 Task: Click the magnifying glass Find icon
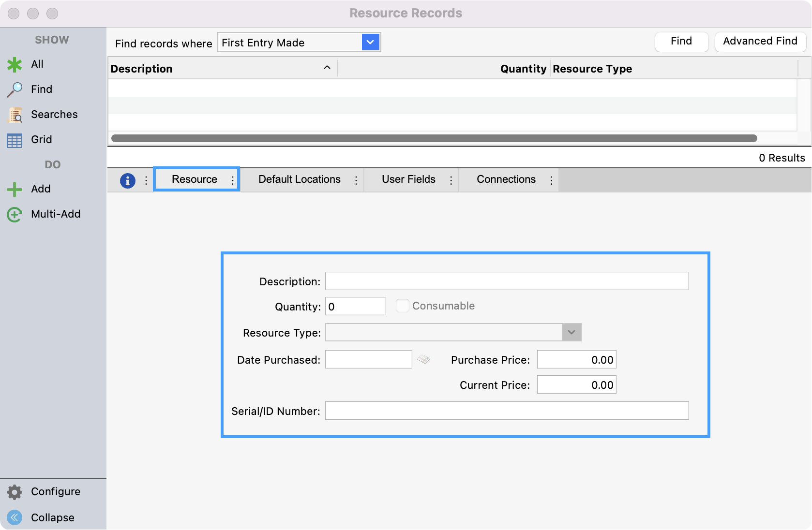(15, 89)
